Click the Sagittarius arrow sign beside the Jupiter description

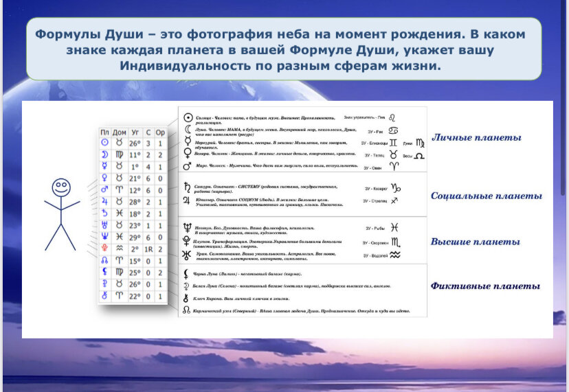tap(394, 200)
